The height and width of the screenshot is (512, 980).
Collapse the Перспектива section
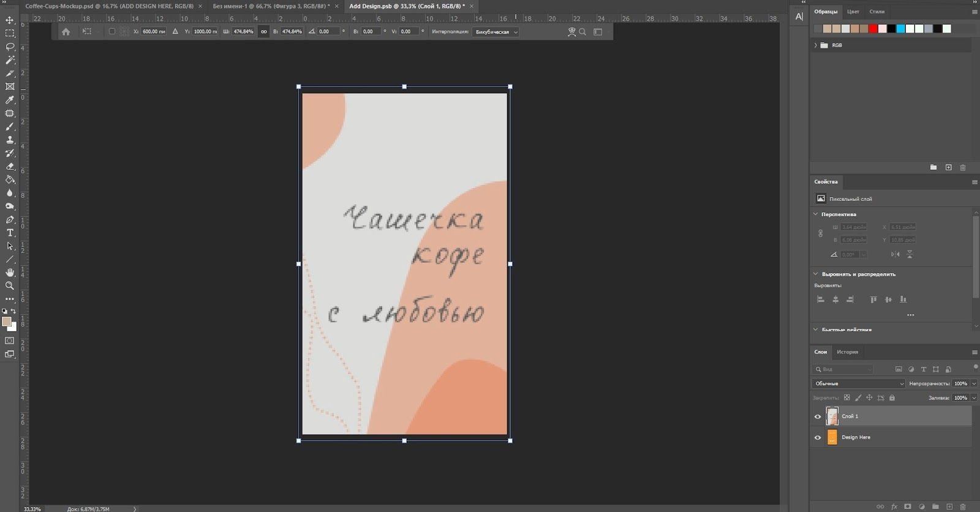click(x=815, y=214)
